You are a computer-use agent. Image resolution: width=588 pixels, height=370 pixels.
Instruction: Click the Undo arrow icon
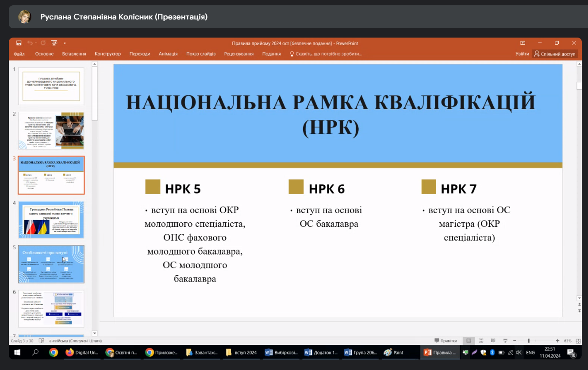pyautogui.click(x=30, y=43)
